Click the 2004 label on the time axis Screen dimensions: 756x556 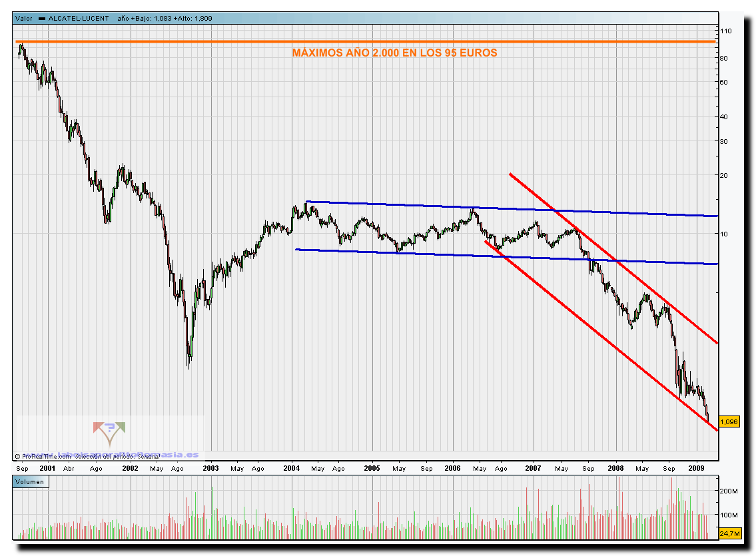292,469
